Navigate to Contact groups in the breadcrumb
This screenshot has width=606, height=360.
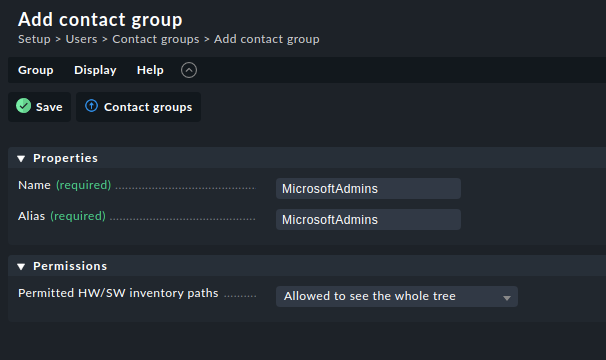click(x=156, y=39)
